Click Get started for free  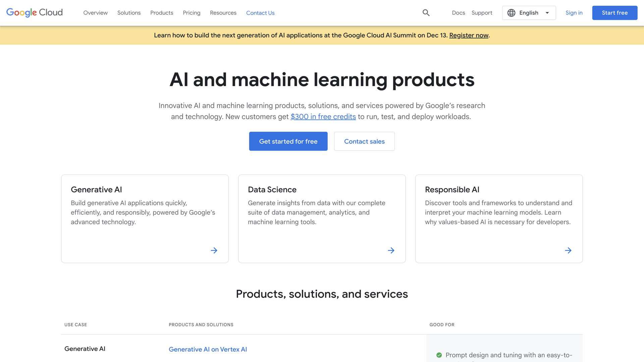[x=288, y=141]
